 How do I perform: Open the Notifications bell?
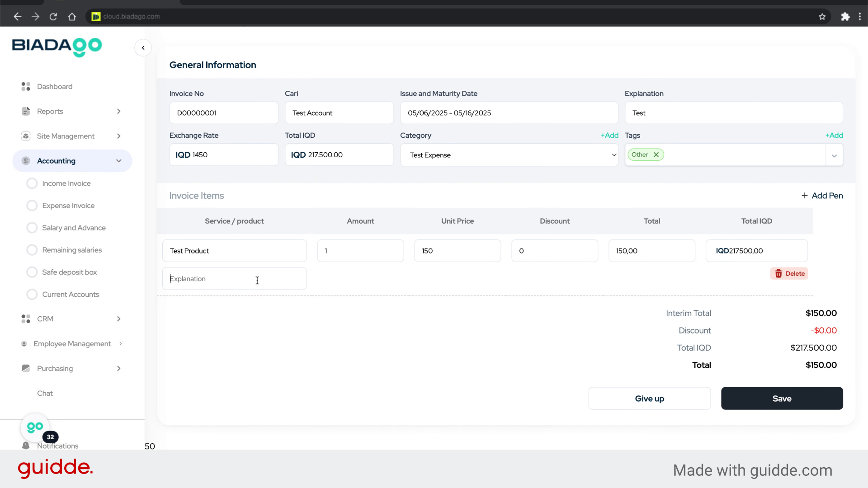tap(26, 446)
